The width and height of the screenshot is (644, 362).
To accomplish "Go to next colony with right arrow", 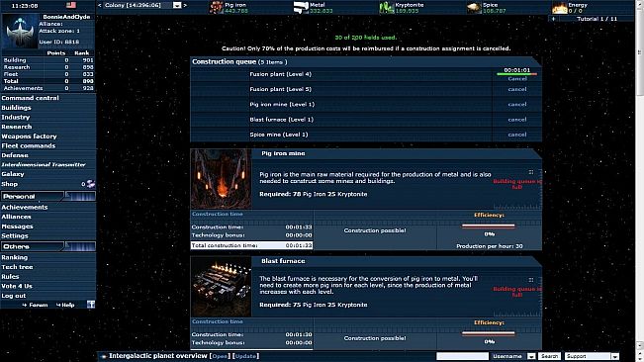I will [185, 5].
